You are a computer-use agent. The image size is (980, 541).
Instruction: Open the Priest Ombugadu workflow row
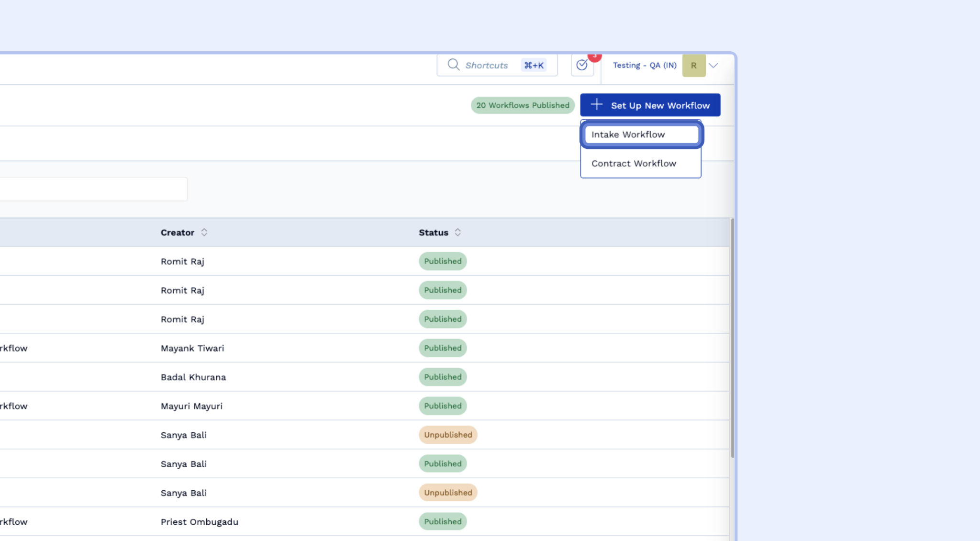point(199,522)
